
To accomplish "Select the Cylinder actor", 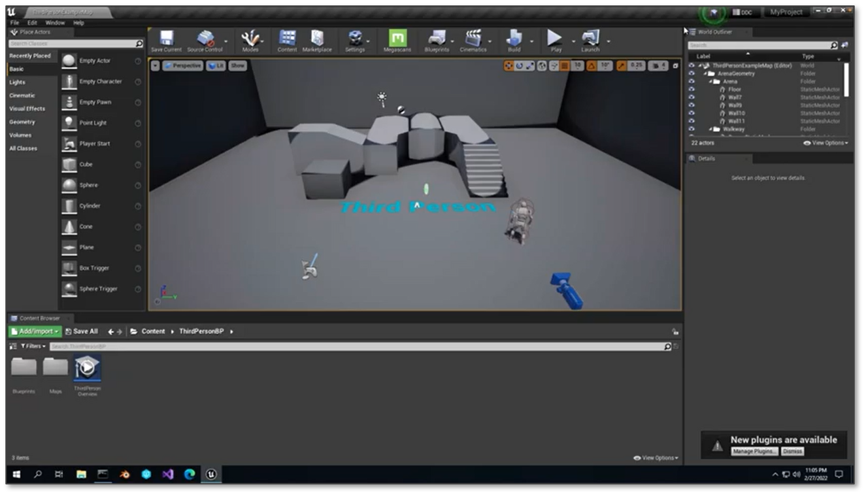I will 101,206.
